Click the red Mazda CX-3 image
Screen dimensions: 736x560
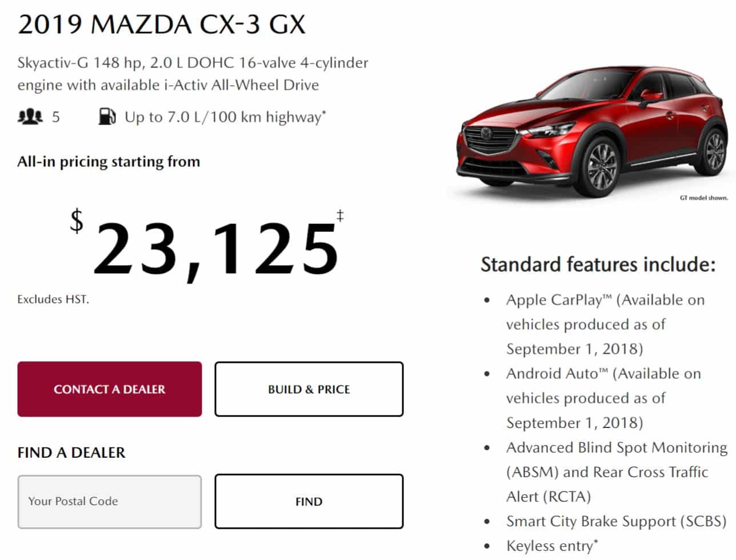593,133
